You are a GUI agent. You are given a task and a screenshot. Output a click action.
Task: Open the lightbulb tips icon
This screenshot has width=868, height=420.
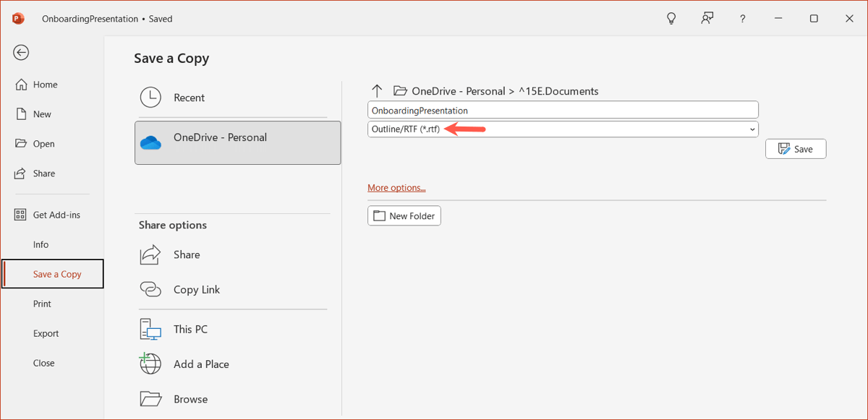(x=671, y=19)
